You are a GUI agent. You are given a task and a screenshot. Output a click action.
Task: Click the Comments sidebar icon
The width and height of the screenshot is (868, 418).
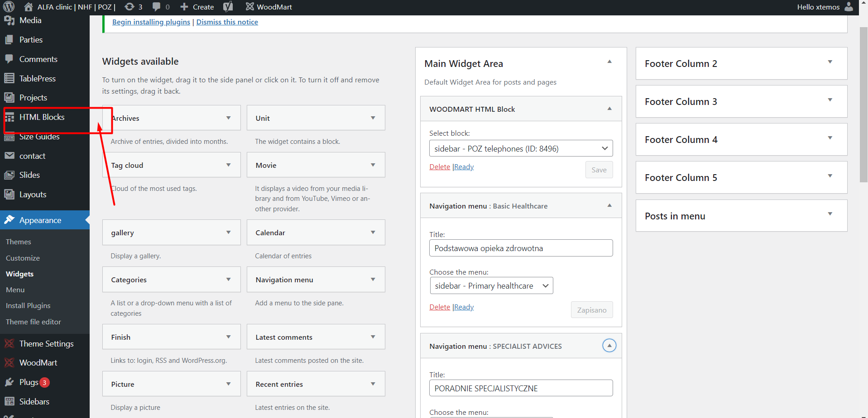point(9,59)
